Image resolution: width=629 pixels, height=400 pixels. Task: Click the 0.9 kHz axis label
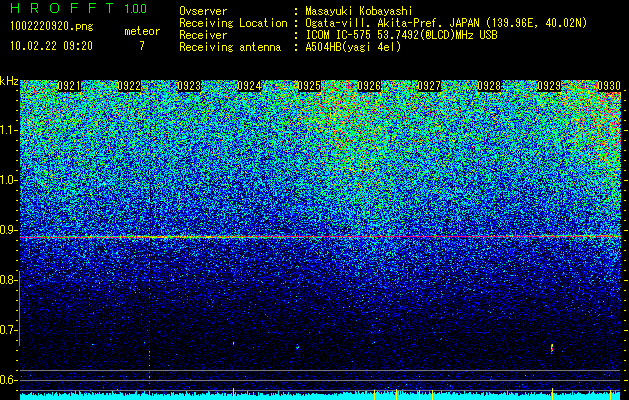(8, 230)
